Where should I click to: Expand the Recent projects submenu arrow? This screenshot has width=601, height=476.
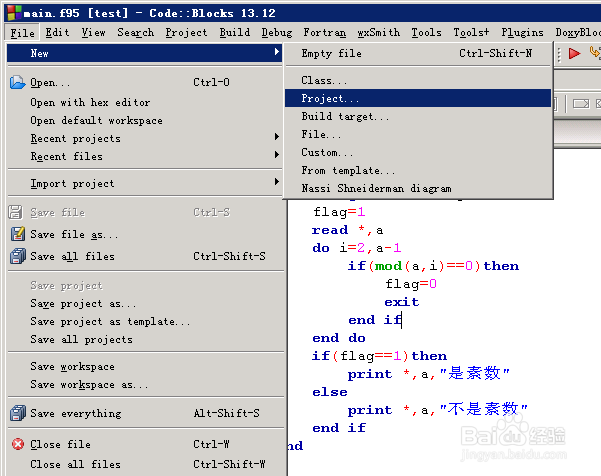click(x=277, y=138)
